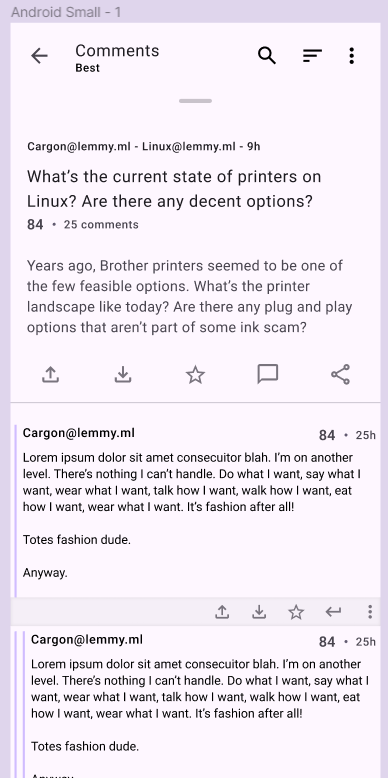388x778 pixels.
Task: Share the printers post
Action: 340,374
